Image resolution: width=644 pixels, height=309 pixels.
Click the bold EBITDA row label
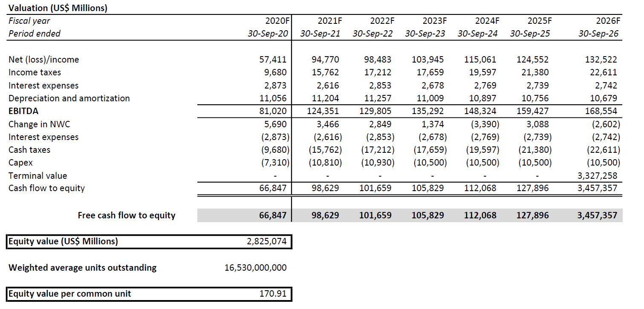[23, 111]
